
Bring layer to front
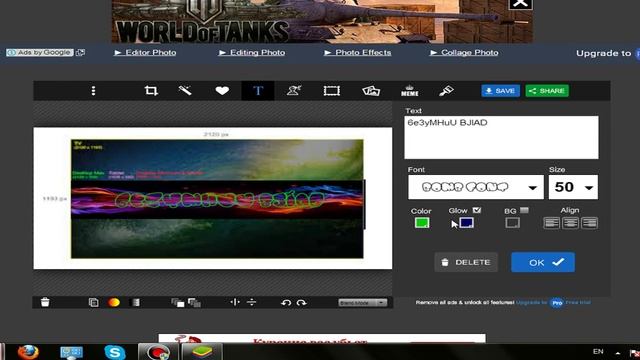(178, 302)
